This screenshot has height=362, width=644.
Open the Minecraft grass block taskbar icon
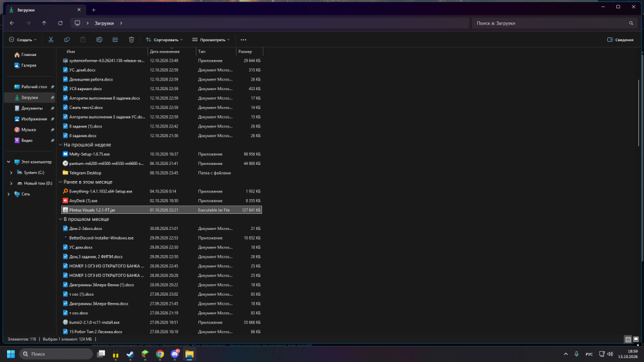click(145, 354)
